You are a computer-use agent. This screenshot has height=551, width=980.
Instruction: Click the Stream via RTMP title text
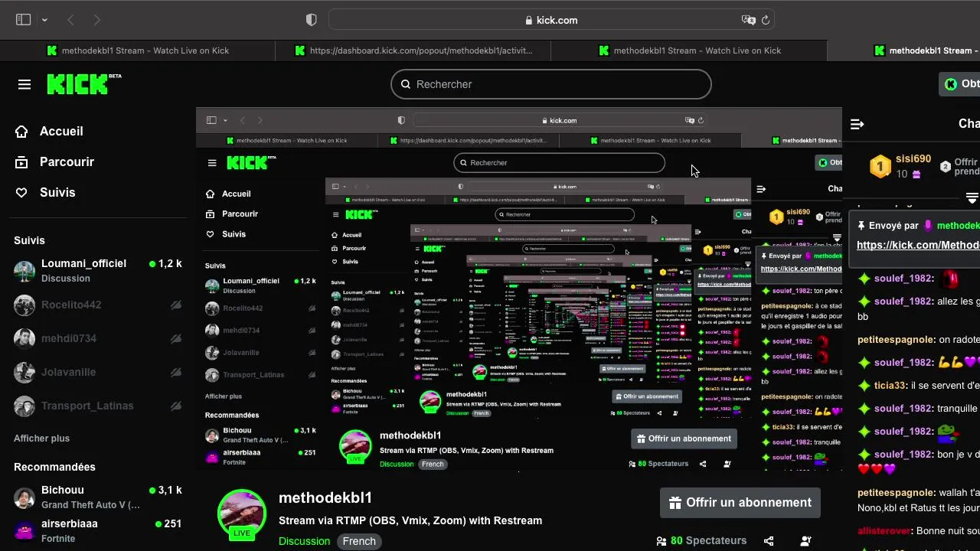click(410, 520)
